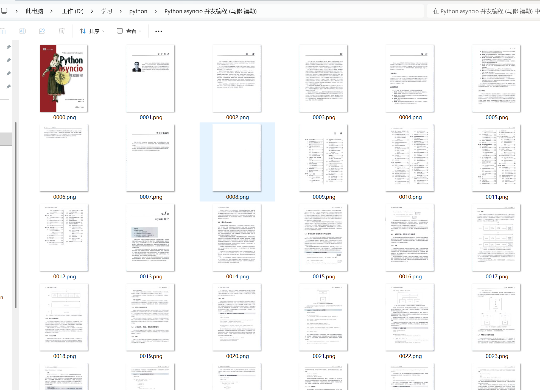
Task: Expand chevron after the monitor icon
Action: 17,11
